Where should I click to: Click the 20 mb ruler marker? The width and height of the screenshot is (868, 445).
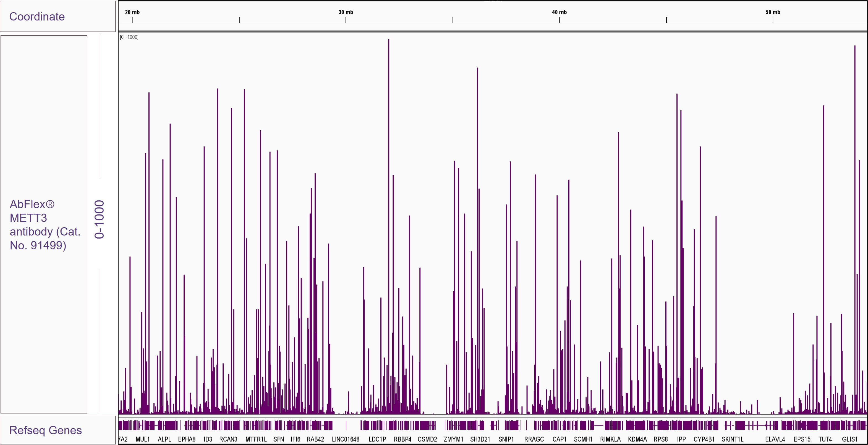click(x=132, y=12)
